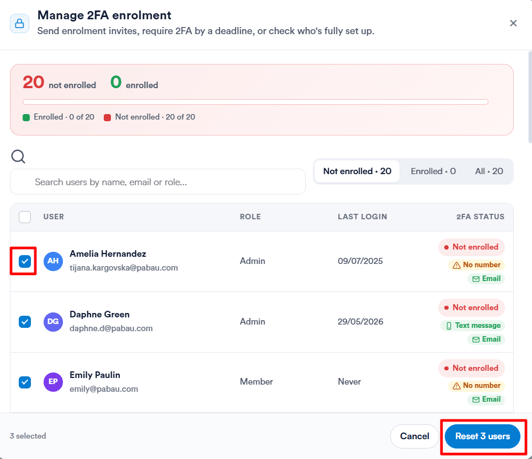The image size is (532, 459).
Task: Switch to the Not enrolled · 20 tab
Action: 357,171
